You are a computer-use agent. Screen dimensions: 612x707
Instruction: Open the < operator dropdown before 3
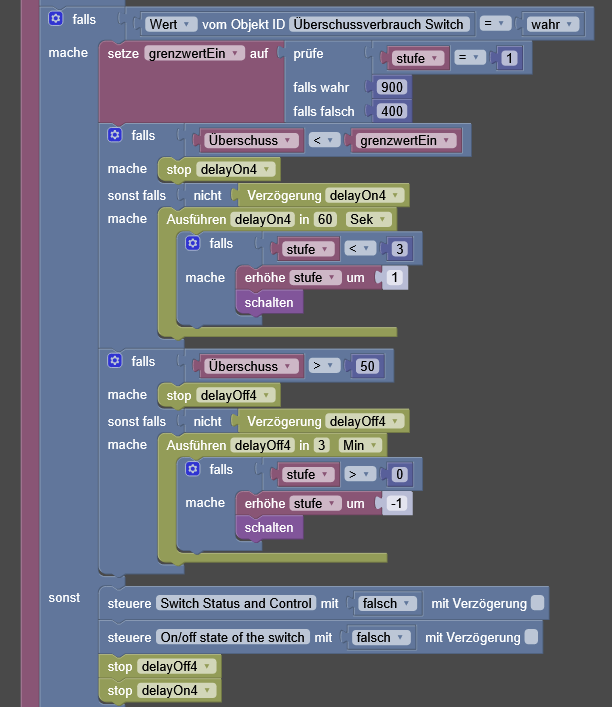360,248
